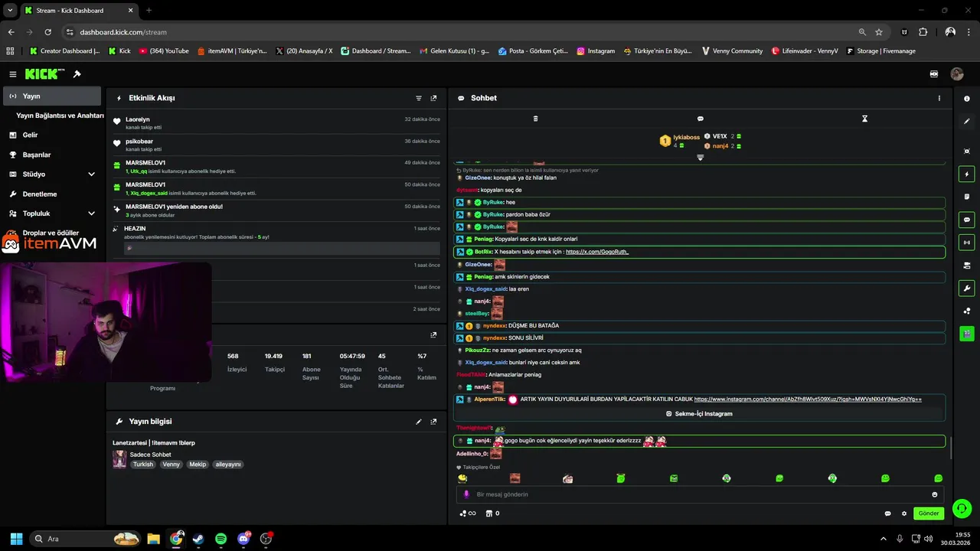980x551 pixels.
Task: Click the channel points infinity icon
Action: pyautogui.click(x=467, y=514)
